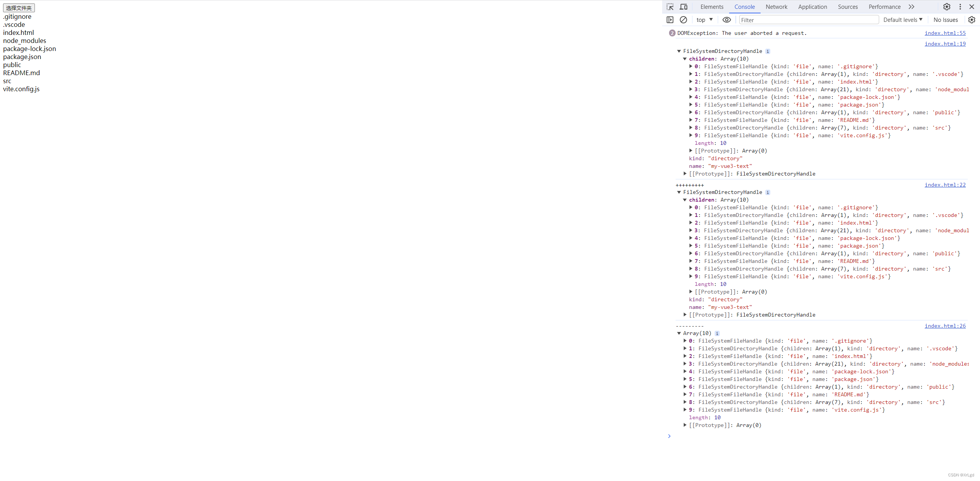Collapse the first FileSystemDirectoryHandle object
The height and width of the screenshot is (481, 980).
click(679, 51)
